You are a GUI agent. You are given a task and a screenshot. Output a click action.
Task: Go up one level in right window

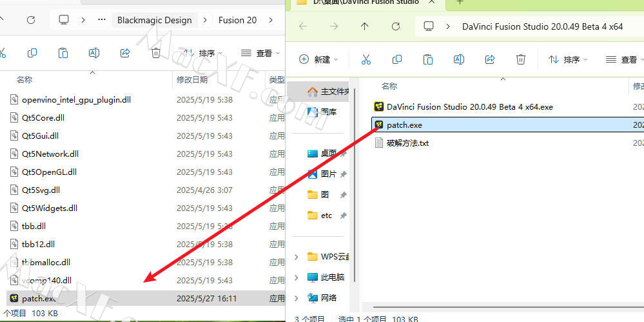point(365,26)
